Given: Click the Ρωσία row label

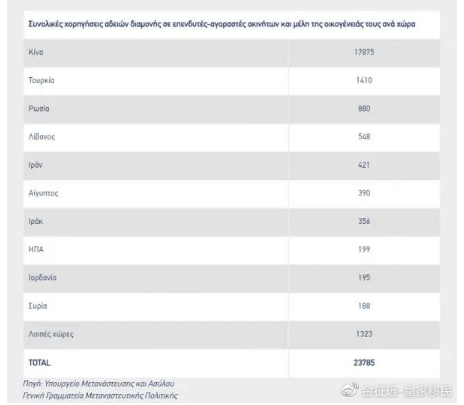Looking at the screenshot, I should click(39, 109).
